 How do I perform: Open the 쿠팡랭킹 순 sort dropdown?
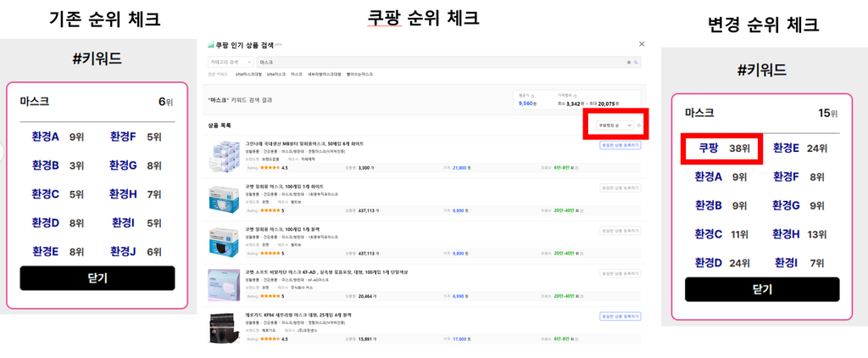pyautogui.click(x=614, y=126)
